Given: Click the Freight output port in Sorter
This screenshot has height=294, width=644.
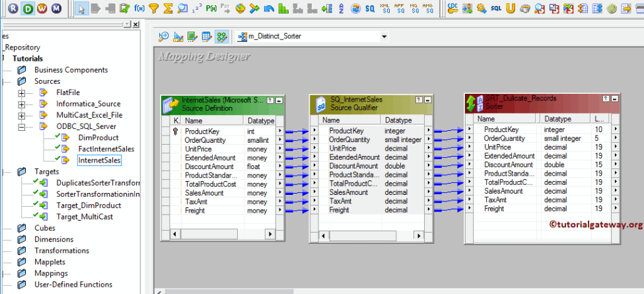Looking at the screenshot, I should (x=615, y=209).
